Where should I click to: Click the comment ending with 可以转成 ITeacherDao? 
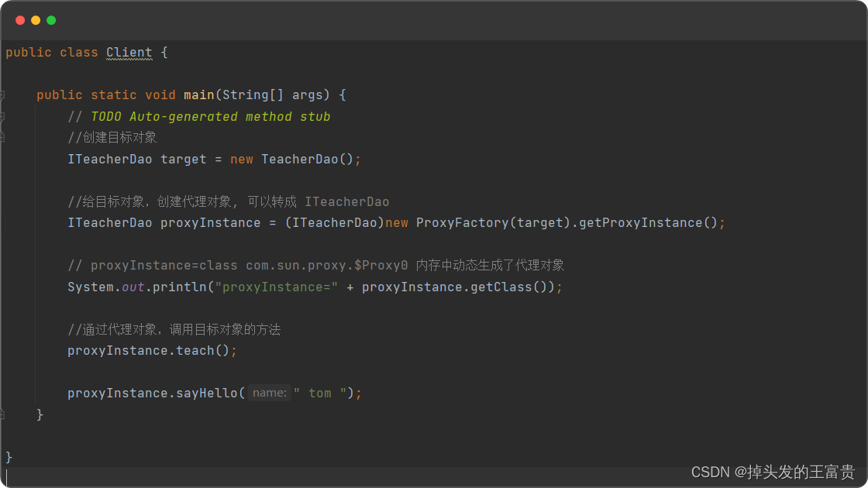click(x=228, y=202)
